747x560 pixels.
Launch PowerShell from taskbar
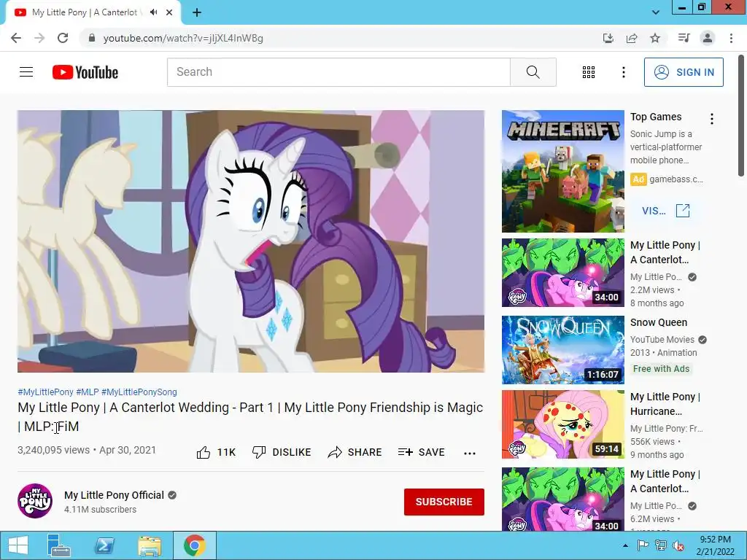pyautogui.click(x=104, y=545)
